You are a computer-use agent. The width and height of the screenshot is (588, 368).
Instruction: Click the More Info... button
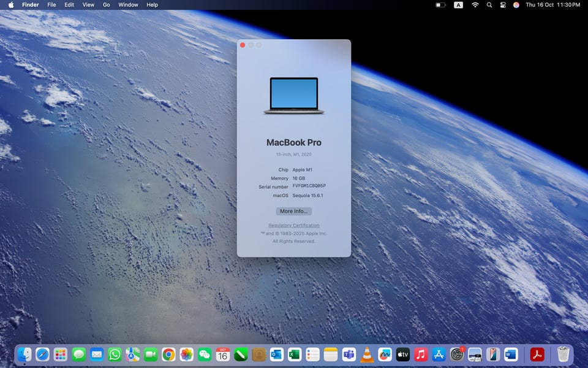[293, 211]
